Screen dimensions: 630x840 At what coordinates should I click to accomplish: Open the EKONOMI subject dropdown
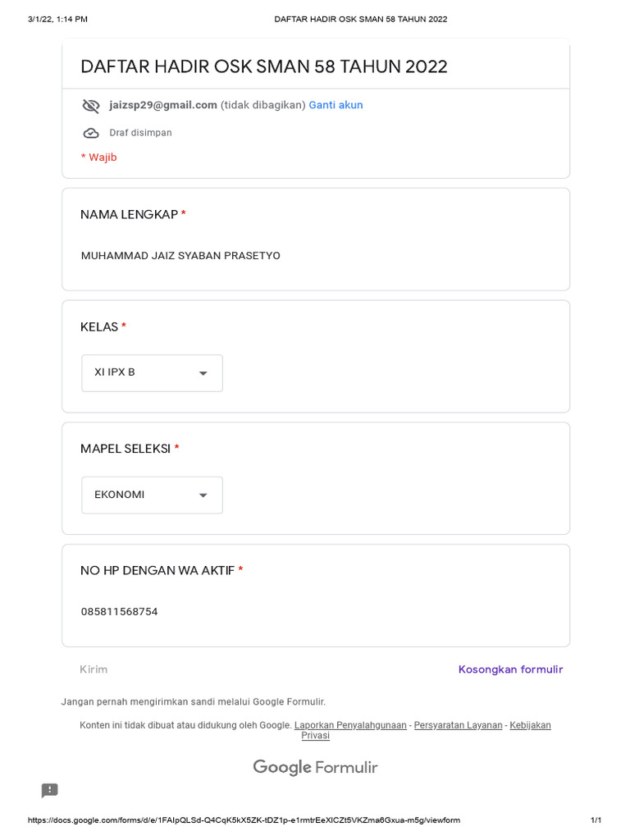click(x=139, y=495)
